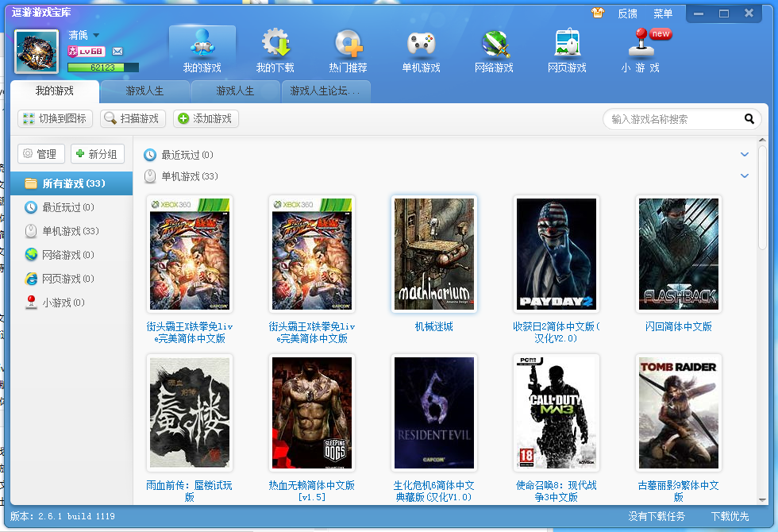Image resolution: width=778 pixels, height=532 pixels.
Task: Click the 最近玩过 (0) section header in game list
Action: 179,155
